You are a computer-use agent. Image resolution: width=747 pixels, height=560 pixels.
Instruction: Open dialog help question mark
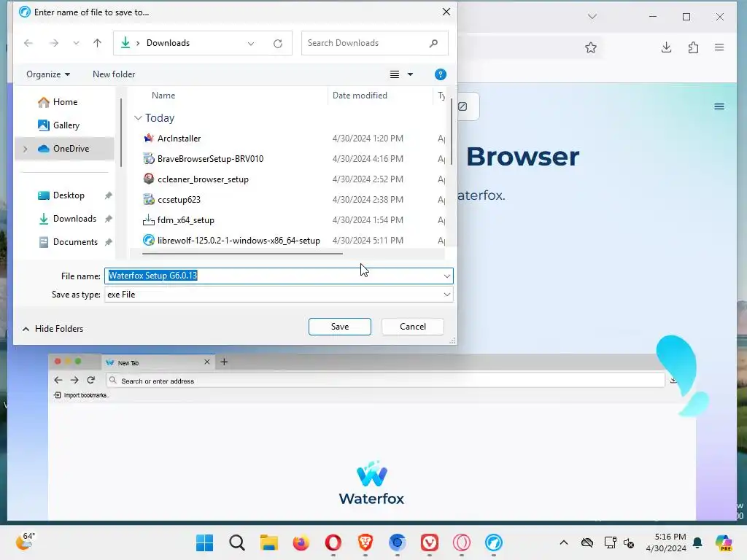440,74
